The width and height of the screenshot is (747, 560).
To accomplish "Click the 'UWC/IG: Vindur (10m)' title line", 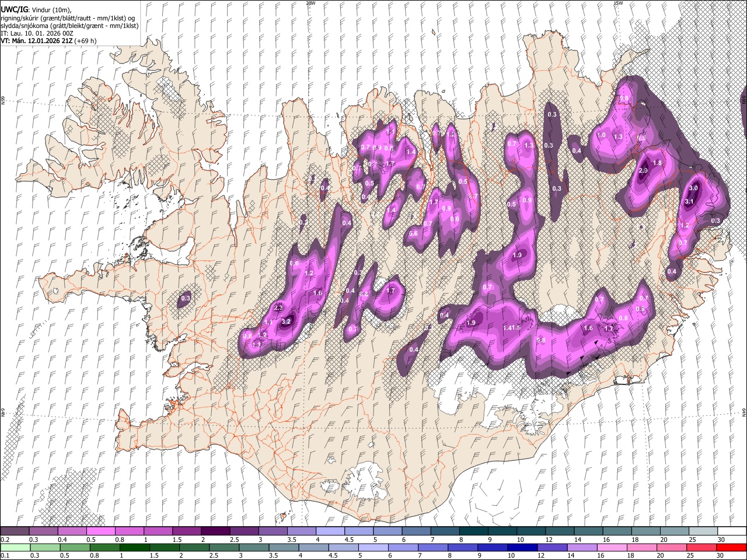I will point(36,10).
